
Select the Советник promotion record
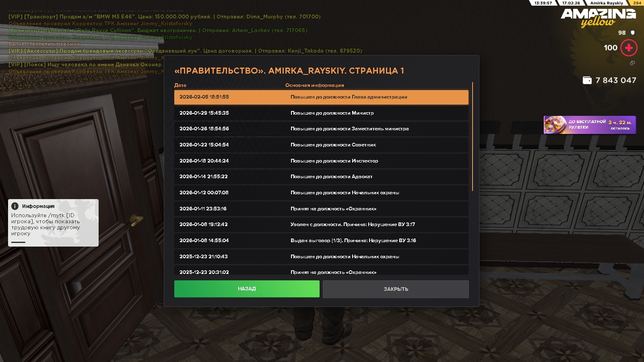pyautogui.click(x=321, y=145)
